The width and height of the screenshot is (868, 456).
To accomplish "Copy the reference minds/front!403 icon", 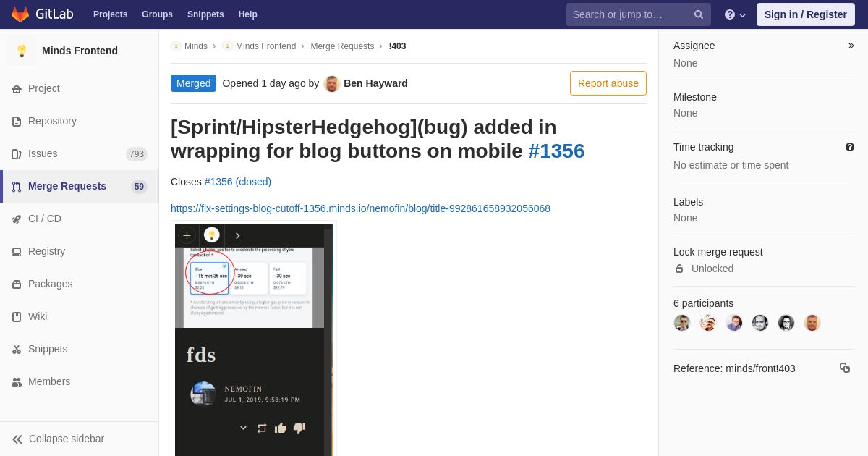I will [x=845, y=368].
